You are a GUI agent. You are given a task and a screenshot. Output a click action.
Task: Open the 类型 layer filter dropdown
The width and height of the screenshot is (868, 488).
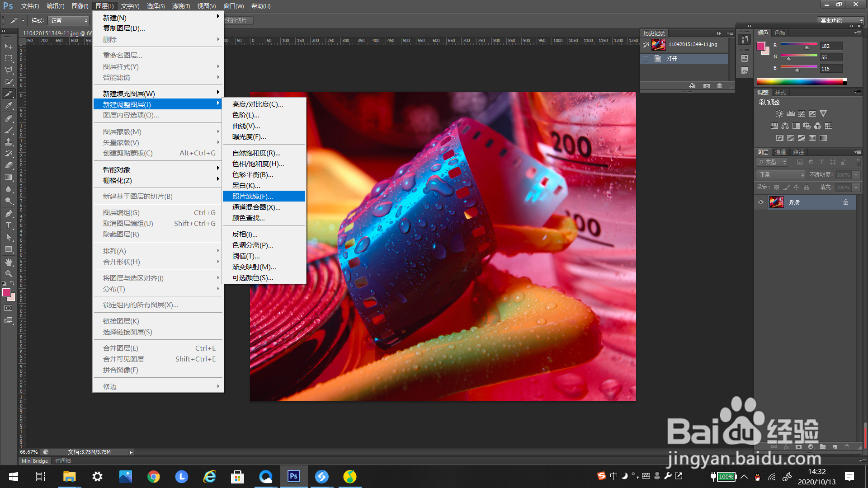[772, 162]
